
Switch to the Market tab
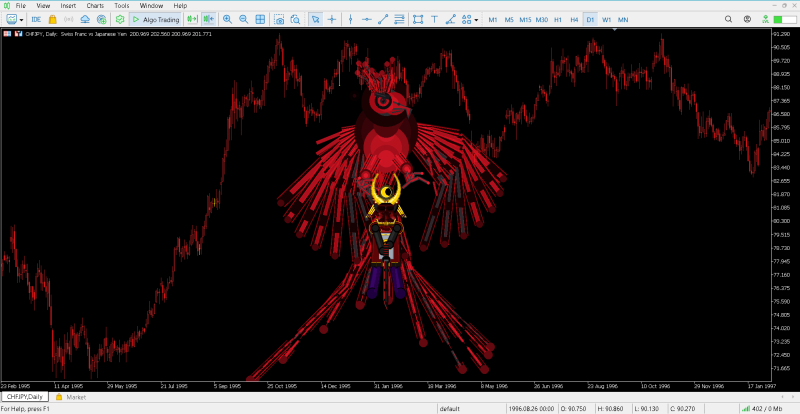[71, 397]
